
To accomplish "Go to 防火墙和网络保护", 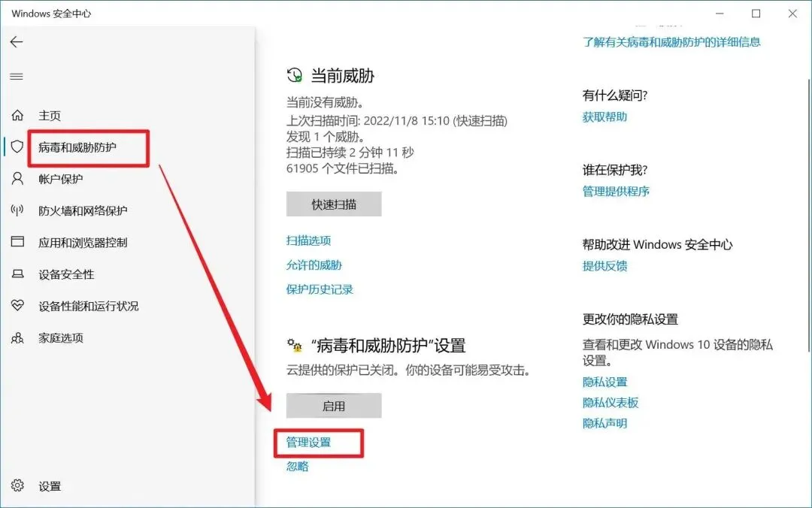I will coord(83,210).
